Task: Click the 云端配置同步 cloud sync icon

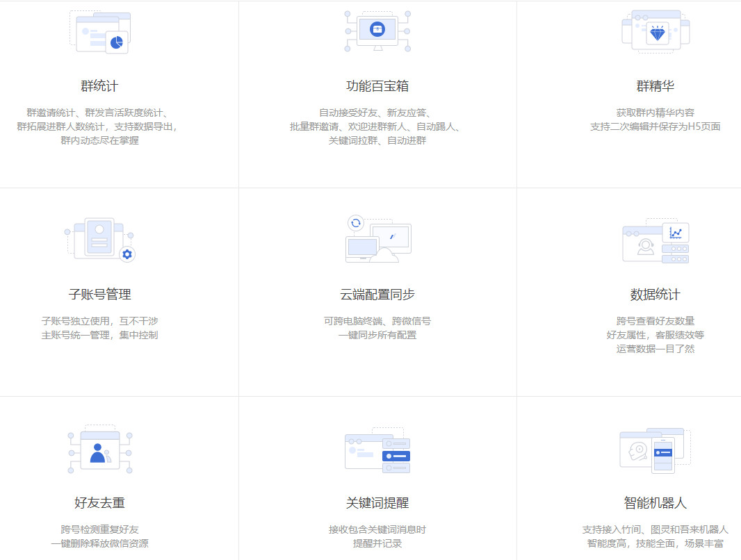Action: pyautogui.click(x=377, y=238)
